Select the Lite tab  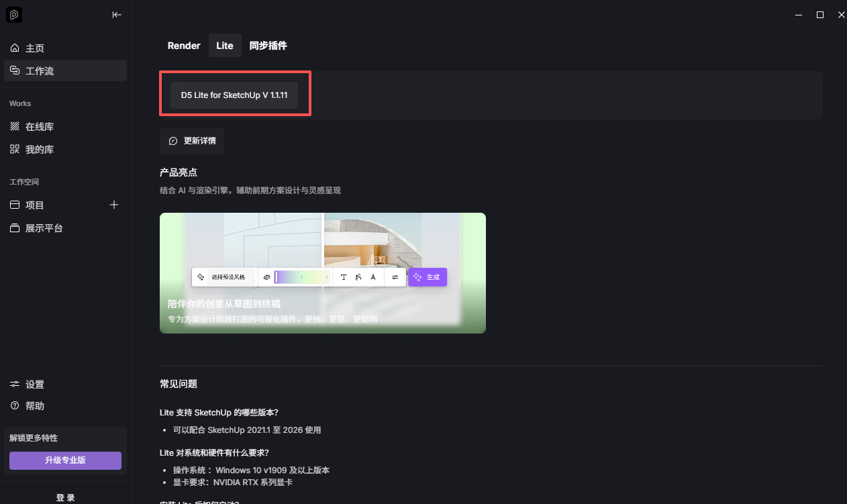(225, 46)
